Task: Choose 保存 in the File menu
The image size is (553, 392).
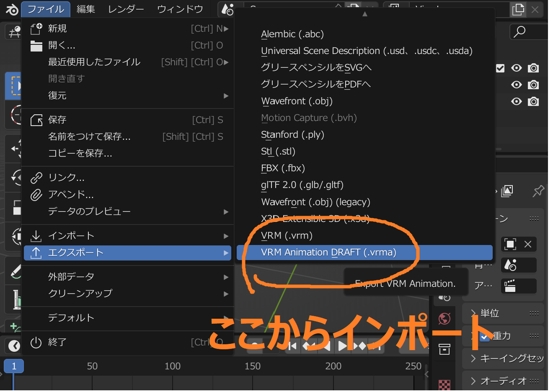Action: pos(128,120)
